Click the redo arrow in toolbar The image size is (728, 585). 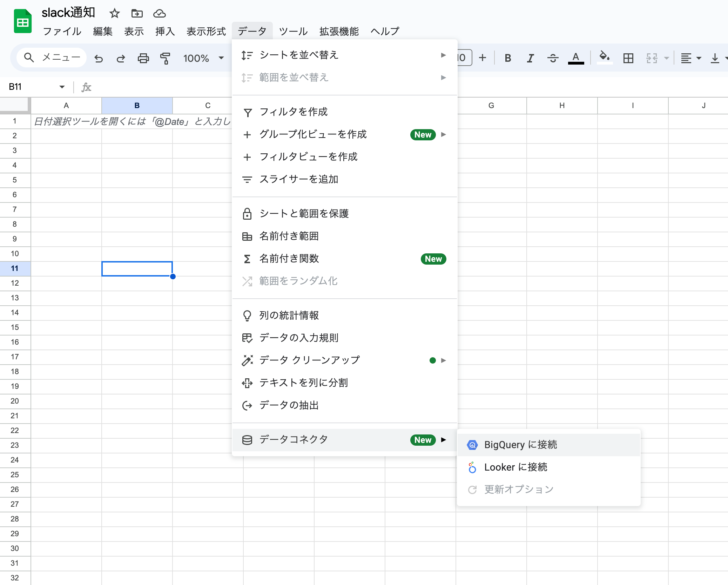(121, 58)
